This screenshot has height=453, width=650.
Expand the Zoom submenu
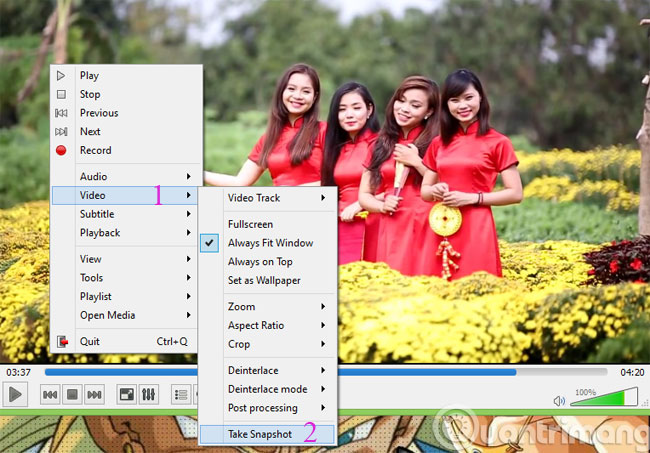click(267, 307)
